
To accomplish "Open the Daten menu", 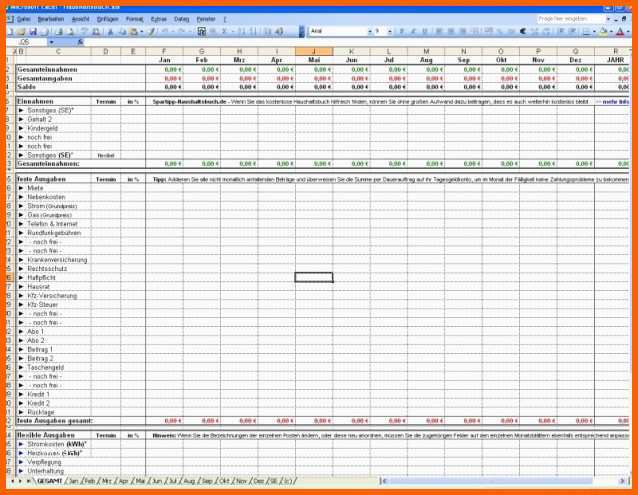I will click(181, 19).
